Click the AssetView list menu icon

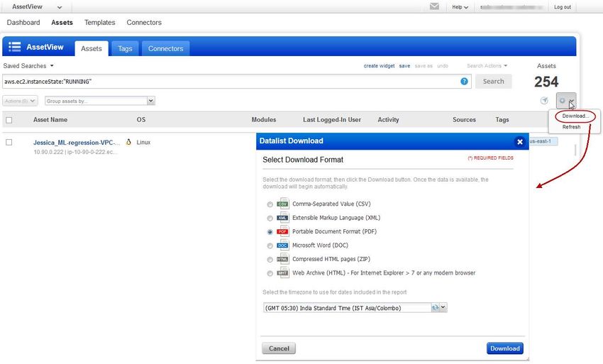tap(15, 47)
